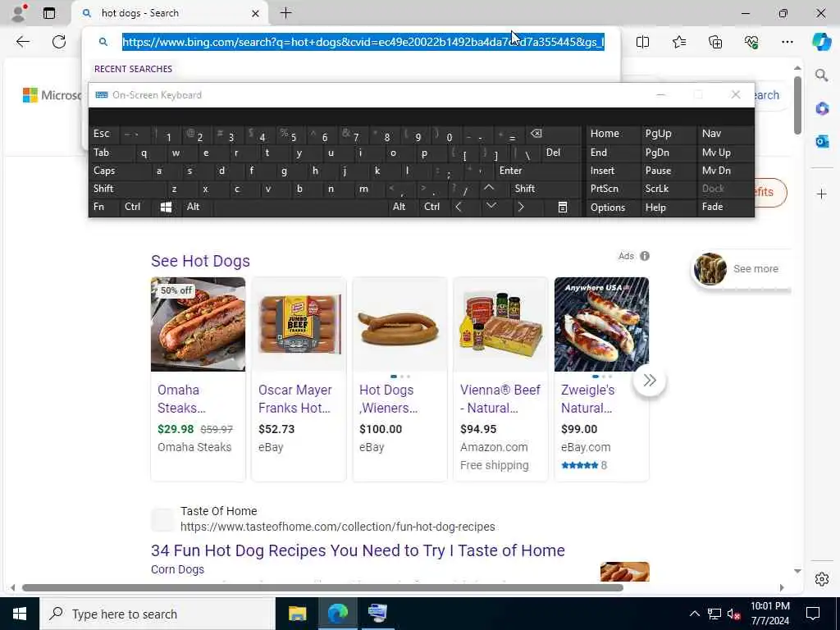
Task: Toggle the Nav key on On-Screen Keyboard
Action: (x=724, y=134)
